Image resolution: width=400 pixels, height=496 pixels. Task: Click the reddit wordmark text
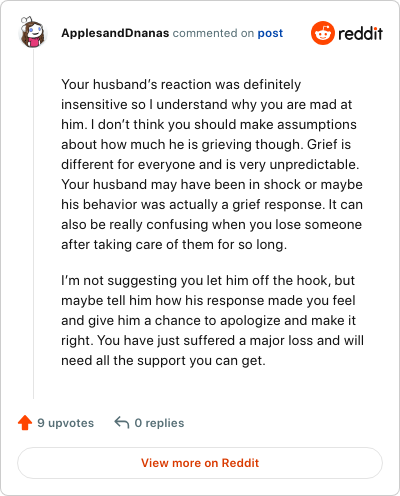(360, 34)
